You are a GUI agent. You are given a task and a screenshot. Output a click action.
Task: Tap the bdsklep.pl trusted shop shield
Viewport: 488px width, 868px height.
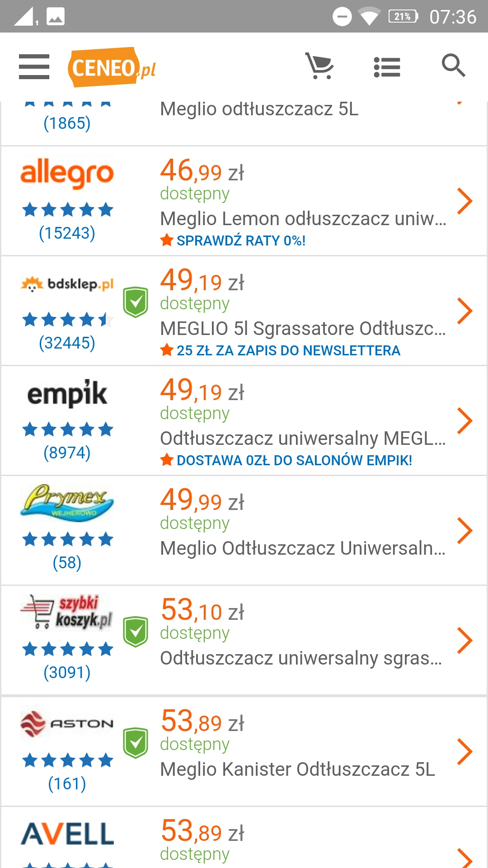click(136, 302)
